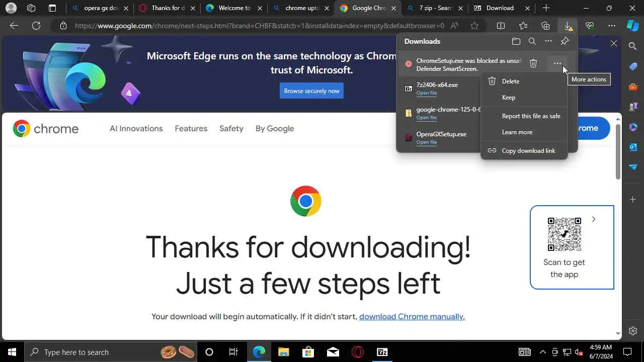Open Edge Settings and more menu
Viewport: 644px width, 362px height.
[x=612, y=26]
